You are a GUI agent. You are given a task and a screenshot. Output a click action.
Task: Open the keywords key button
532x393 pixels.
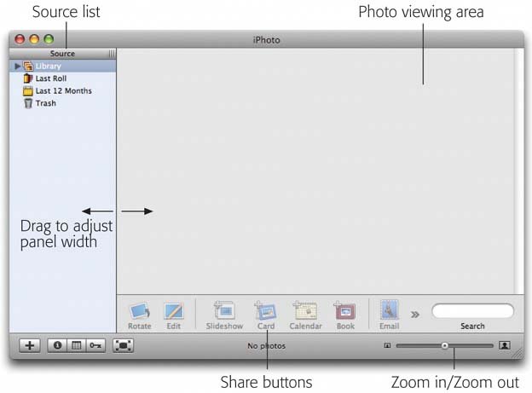[95, 345]
